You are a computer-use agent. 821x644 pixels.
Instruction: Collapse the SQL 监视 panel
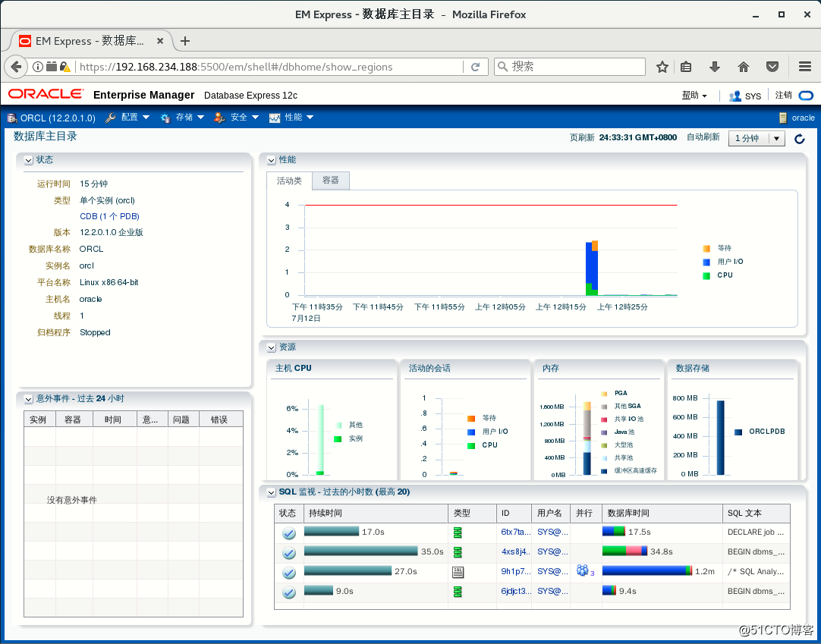click(271, 492)
